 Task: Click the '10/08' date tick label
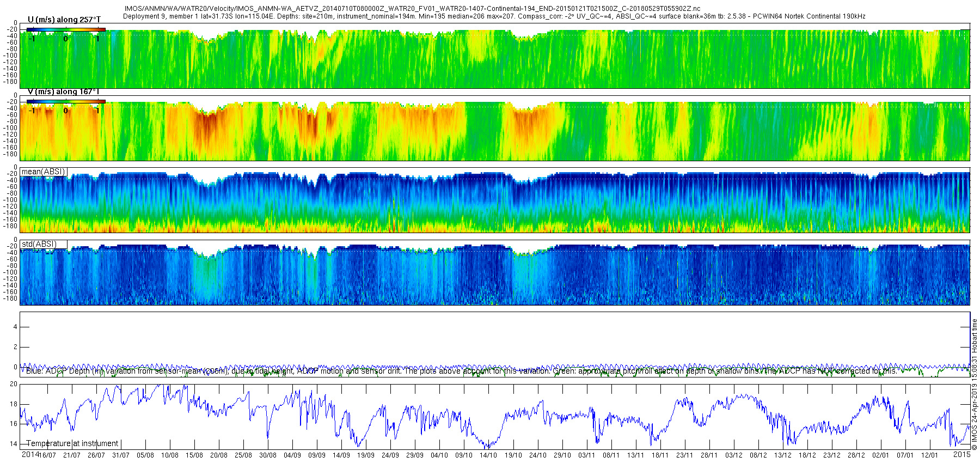pyautogui.click(x=170, y=455)
